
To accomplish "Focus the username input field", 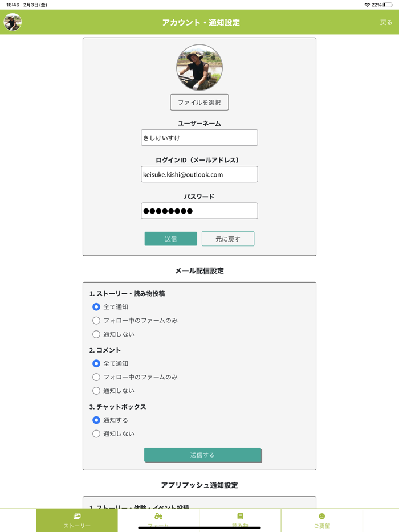I will 199,138.
